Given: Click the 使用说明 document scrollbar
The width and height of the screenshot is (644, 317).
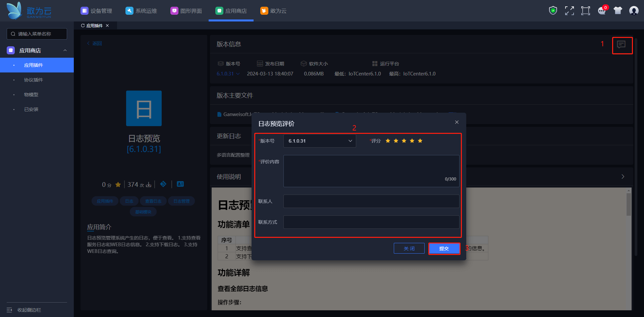Looking at the screenshot, I should pyautogui.click(x=629, y=205).
